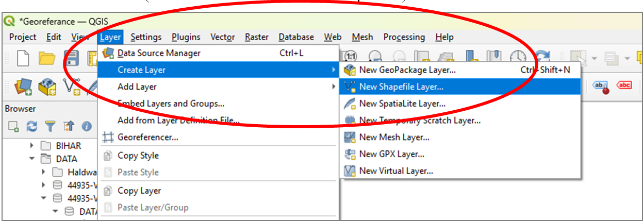This screenshot has width=644, height=222.
Task: Select New Mesh Layer from the submenu
Action: coord(460,137)
